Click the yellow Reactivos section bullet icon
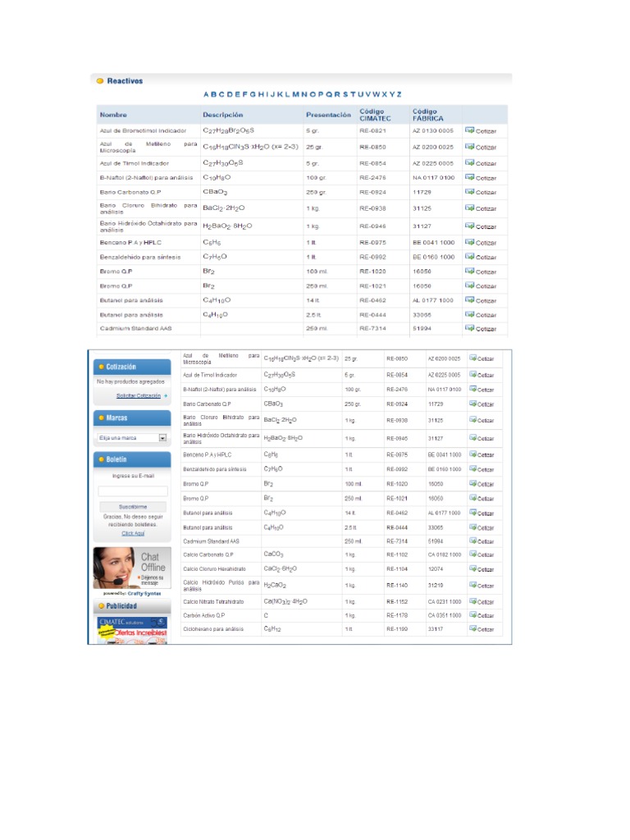Image resolution: width=630 pixels, height=840 pixels. tap(99, 81)
